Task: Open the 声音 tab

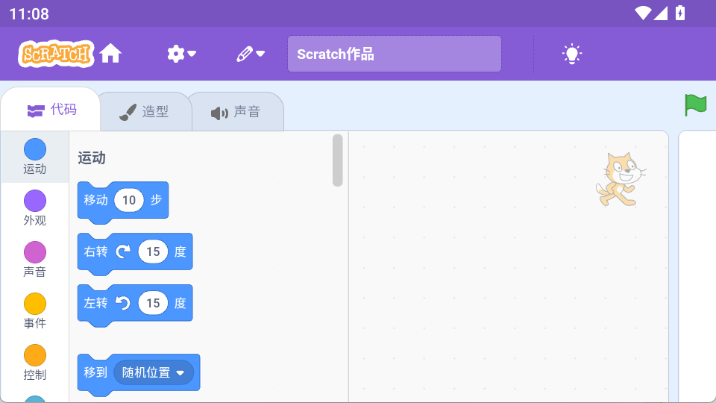Action: tap(235, 112)
